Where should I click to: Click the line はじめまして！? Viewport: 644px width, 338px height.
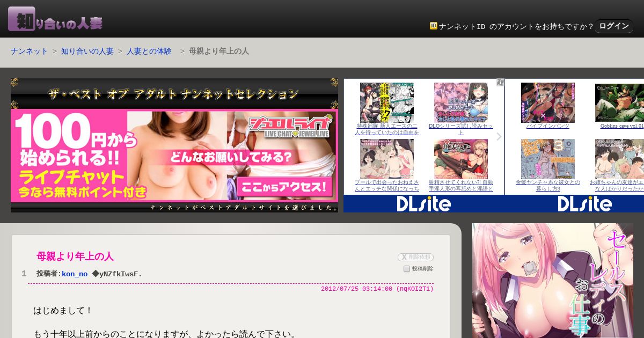point(63,311)
